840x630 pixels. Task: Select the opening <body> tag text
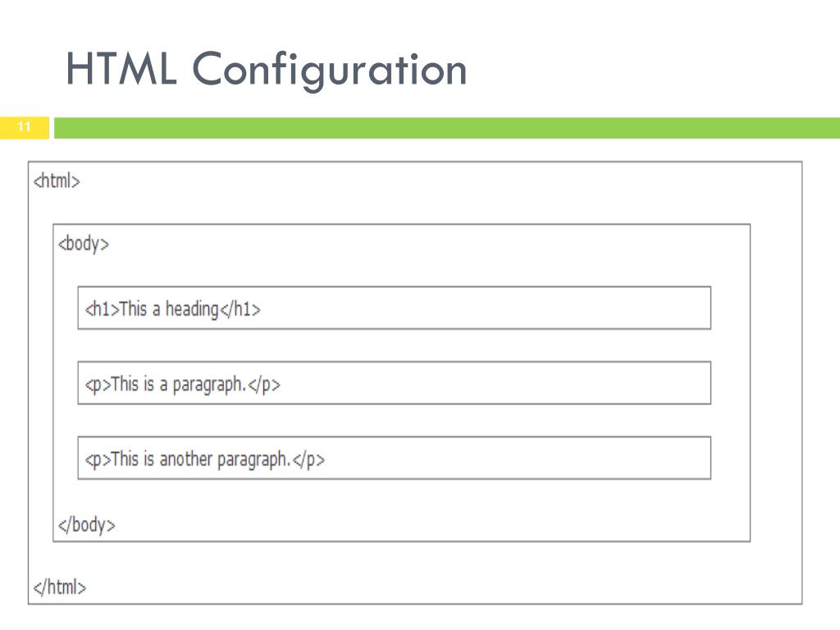coord(84,244)
